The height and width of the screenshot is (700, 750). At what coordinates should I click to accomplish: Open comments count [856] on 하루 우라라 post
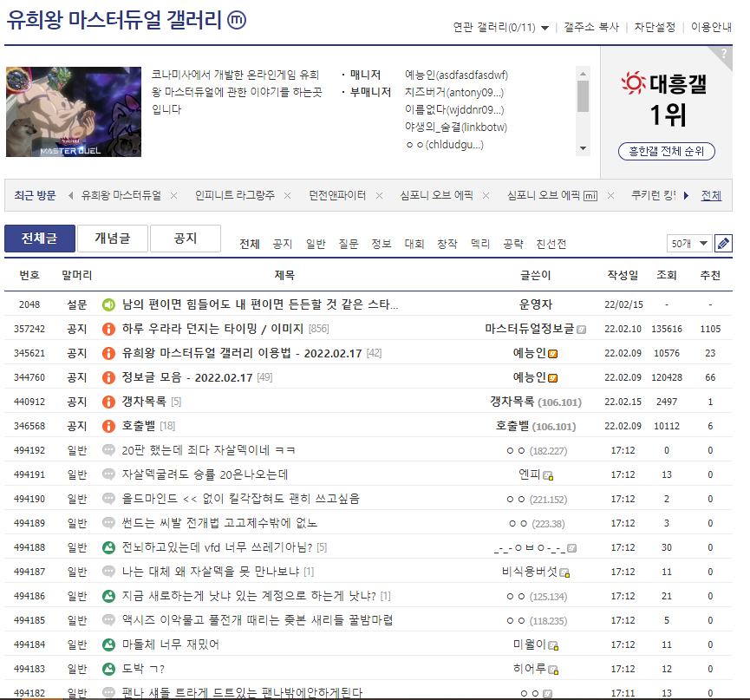pyautogui.click(x=318, y=330)
